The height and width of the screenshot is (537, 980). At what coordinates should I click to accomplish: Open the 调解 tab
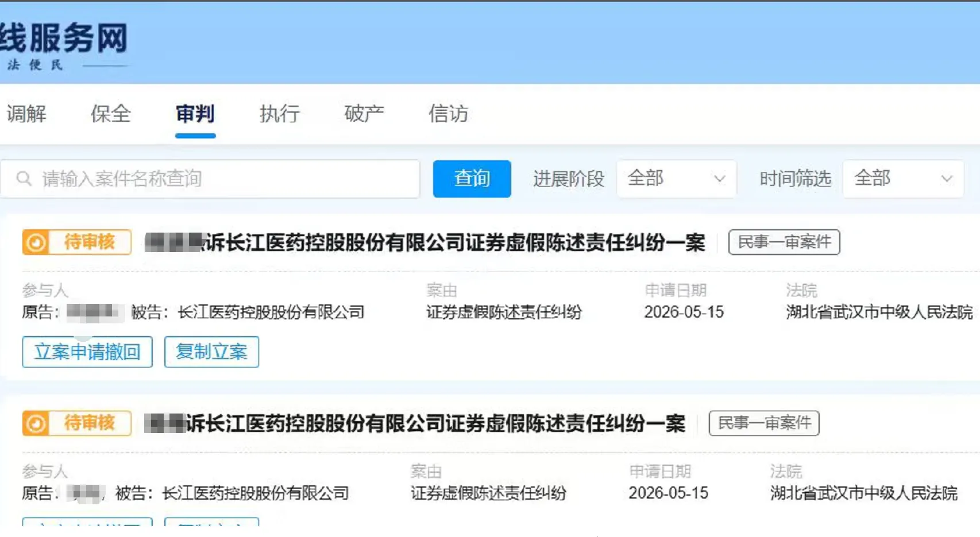[26, 114]
